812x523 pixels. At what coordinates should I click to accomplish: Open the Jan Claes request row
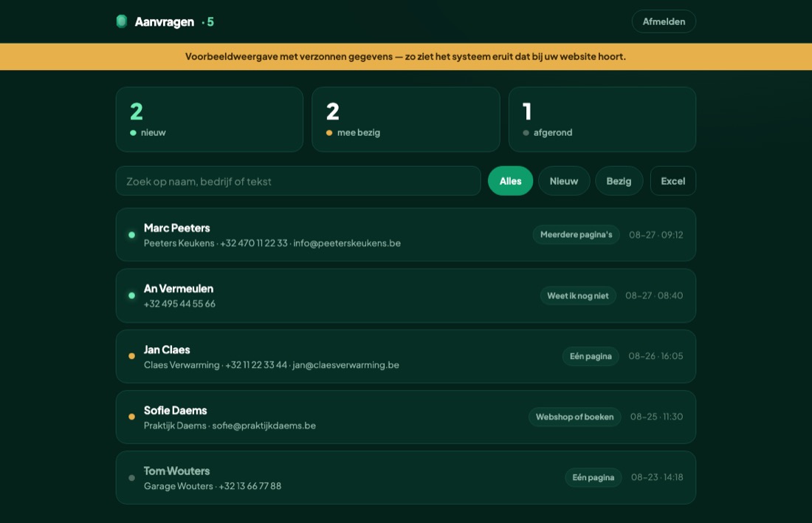click(405, 356)
